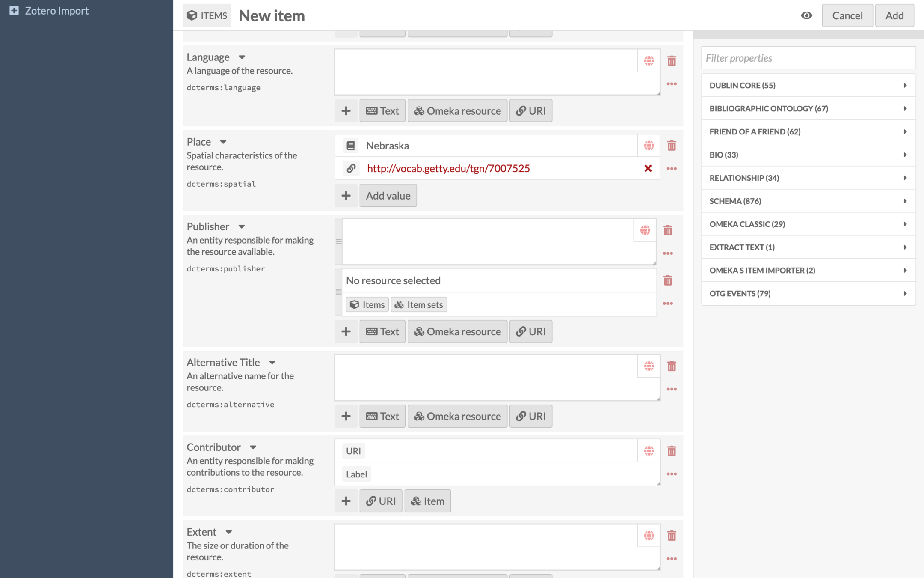Click the Add button to save item
Image resolution: width=924 pixels, height=578 pixels.
894,15
